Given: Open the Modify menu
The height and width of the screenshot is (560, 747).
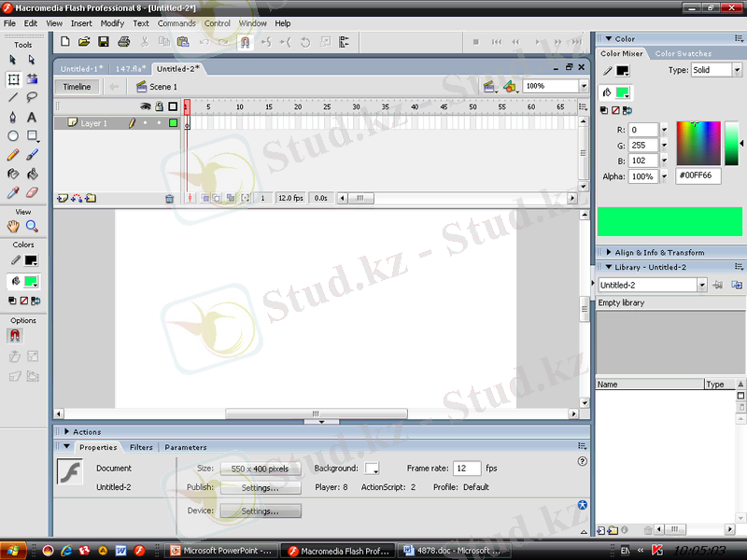Looking at the screenshot, I should tap(112, 23).
